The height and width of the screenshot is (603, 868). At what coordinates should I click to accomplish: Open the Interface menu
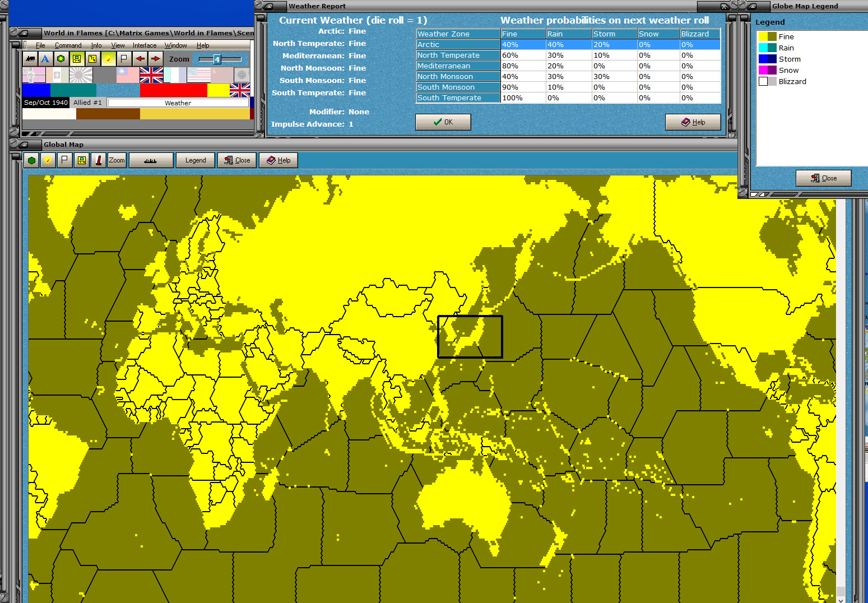click(x=145, y=45)
